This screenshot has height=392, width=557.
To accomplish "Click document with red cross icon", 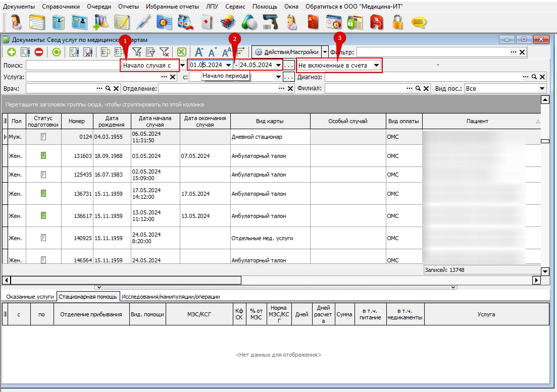I will pos(88,52).
